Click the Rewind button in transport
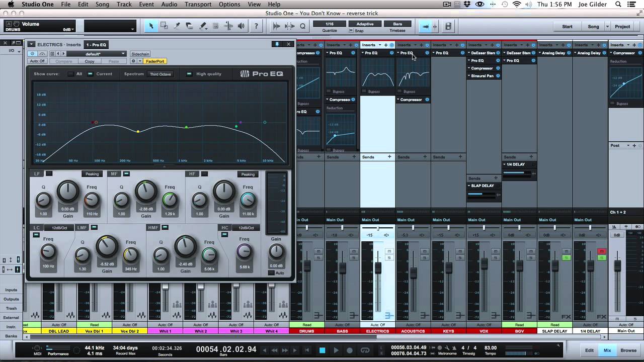This screenshot has width=644, height=362. click(x=274, y=350)
